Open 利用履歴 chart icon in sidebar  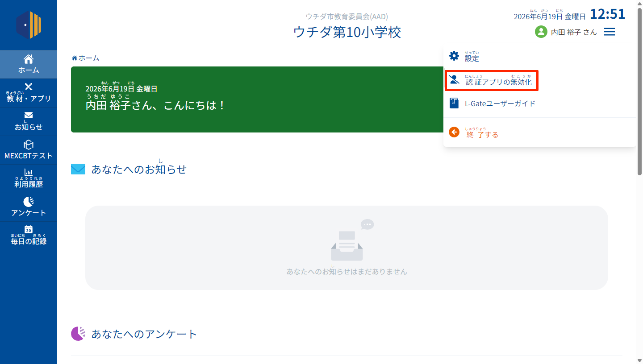(29, 172)
